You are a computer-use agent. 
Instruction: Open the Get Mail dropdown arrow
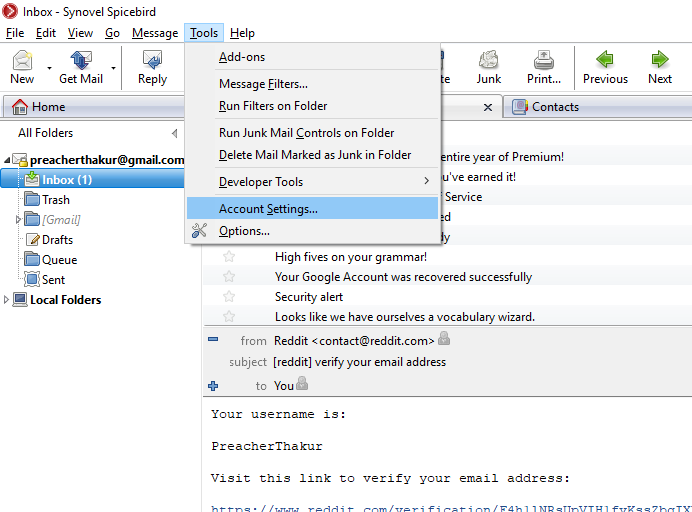click(x=113, y=68)
